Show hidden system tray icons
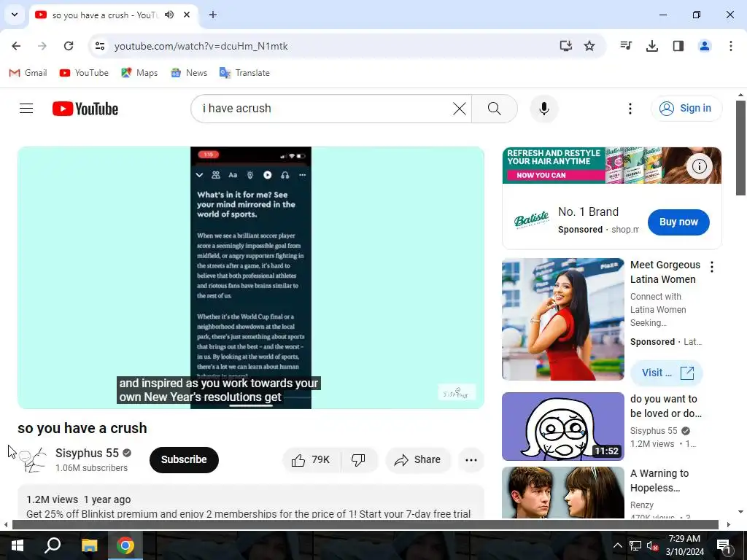 [x=617, y=545]
